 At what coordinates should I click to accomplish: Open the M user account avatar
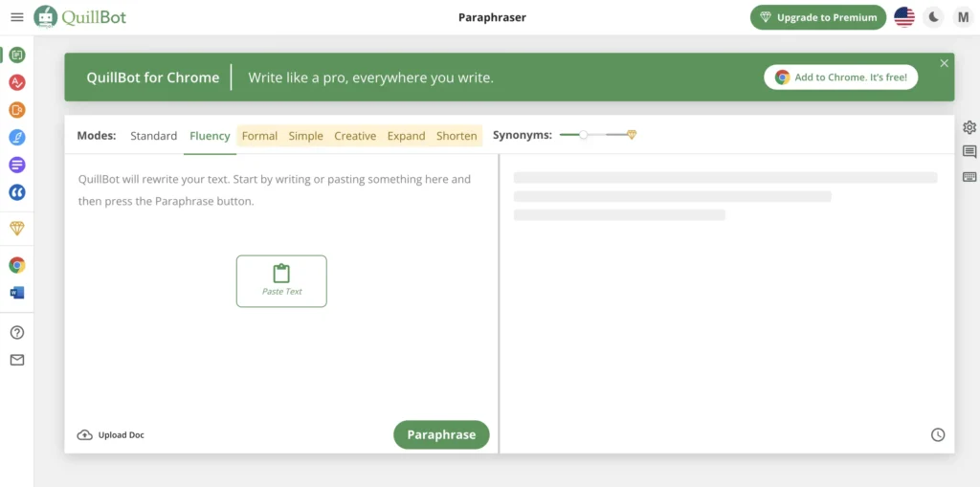click(963, 17)
